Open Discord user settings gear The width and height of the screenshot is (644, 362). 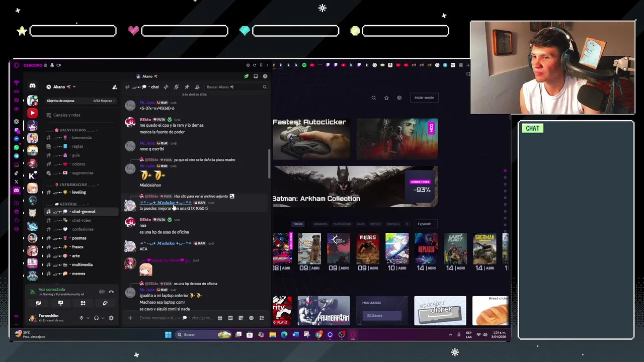(x=111, y=318)
